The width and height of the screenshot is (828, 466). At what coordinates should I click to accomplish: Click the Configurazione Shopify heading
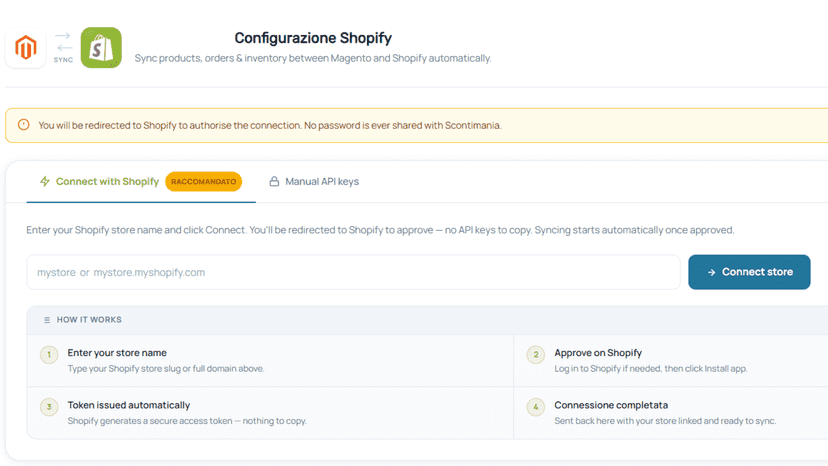[x=313, y=38]
